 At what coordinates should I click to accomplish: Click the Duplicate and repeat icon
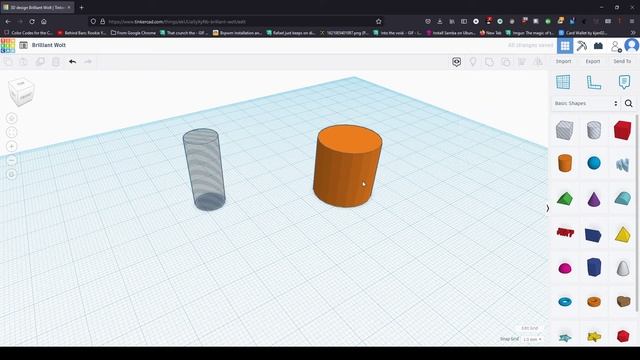pyautogui.click(x=40, y=62)
